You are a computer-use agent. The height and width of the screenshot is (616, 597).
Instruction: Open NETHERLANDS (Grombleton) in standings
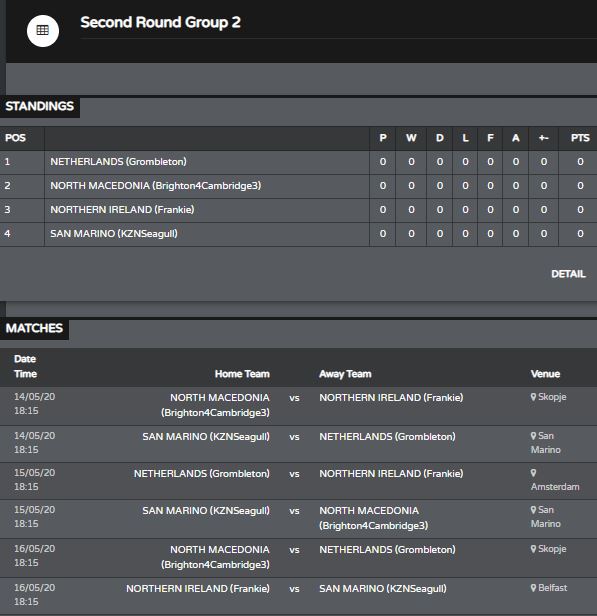click(118, 161)
